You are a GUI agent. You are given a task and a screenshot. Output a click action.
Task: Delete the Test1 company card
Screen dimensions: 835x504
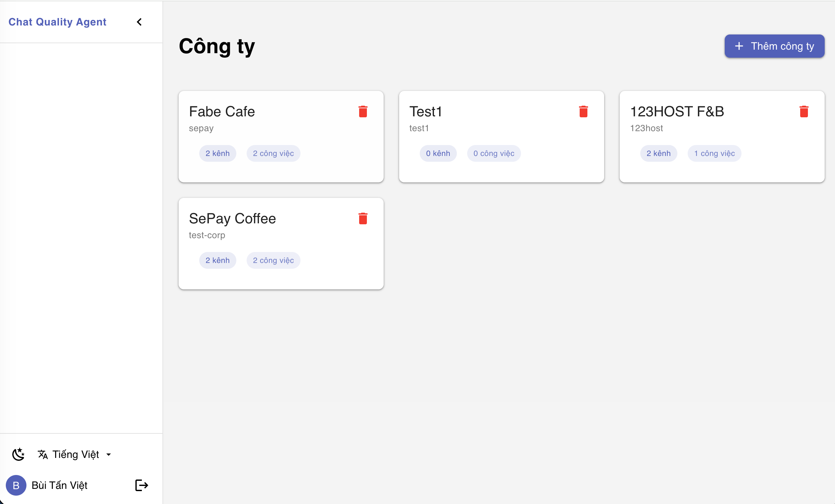coord(583,111)
